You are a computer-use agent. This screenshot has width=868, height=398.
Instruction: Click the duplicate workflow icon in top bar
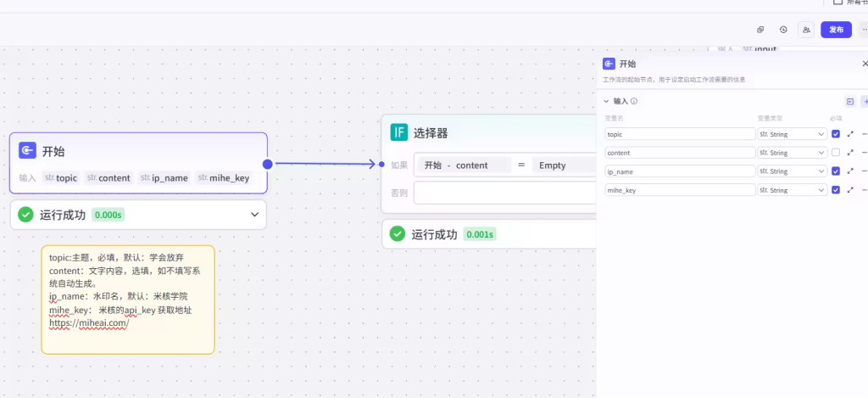tap(760, 30)
